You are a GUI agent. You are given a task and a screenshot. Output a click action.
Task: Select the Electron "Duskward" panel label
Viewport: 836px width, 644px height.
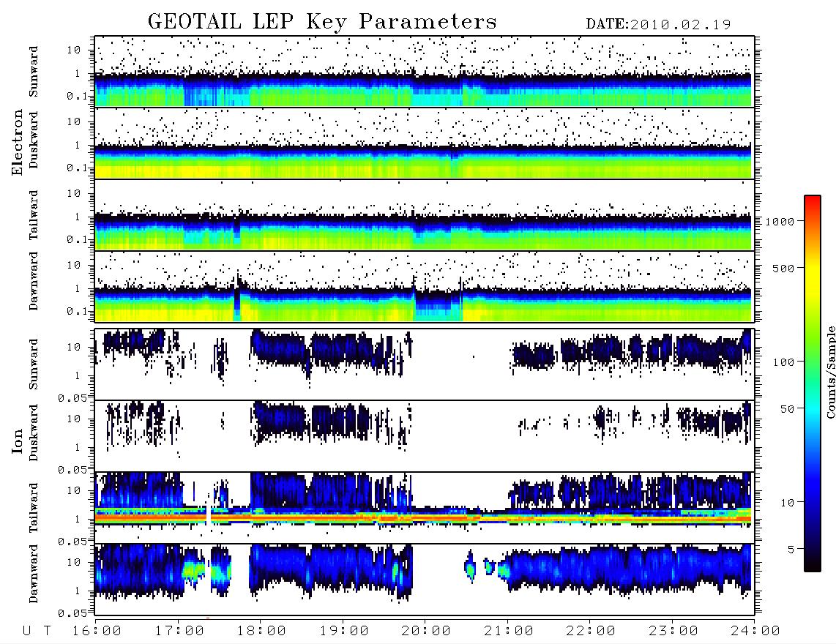(34, 140)
